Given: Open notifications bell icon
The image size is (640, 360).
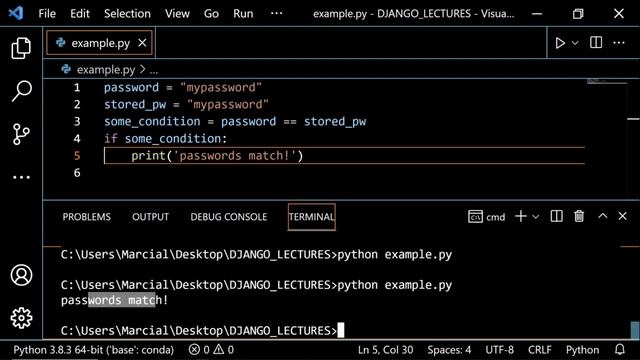Looking at the screenshot, I should point(620,350).
